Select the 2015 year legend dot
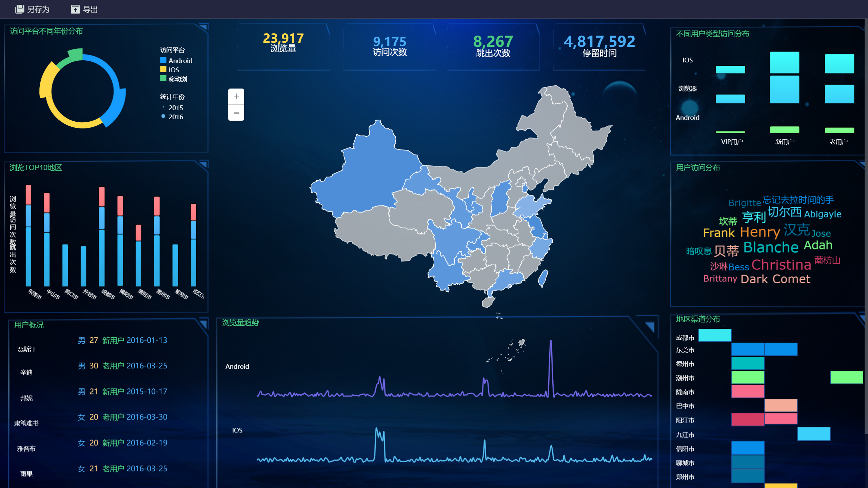Screen dimensions: 868x488 click(x=163, y=107)
